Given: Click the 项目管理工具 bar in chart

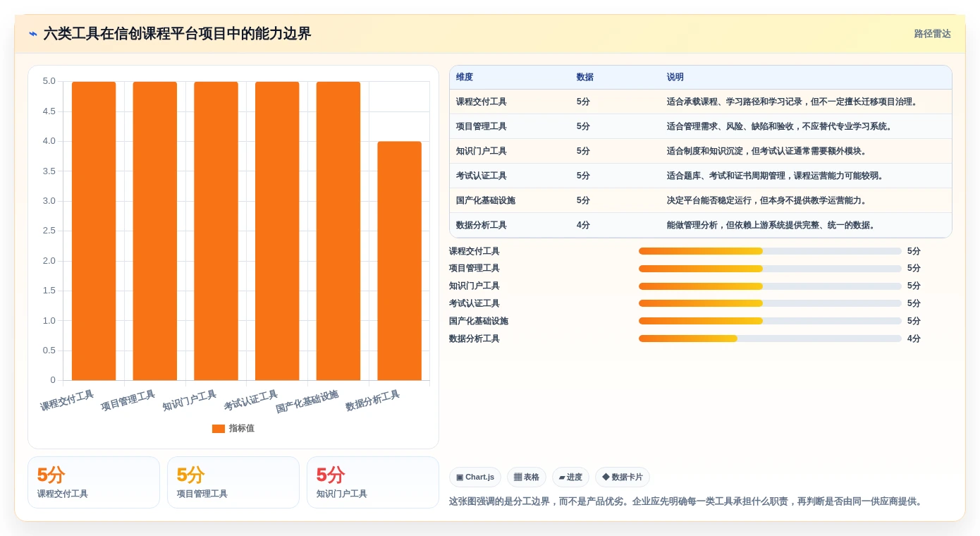Looking at the screenshot, I should 155,231.
